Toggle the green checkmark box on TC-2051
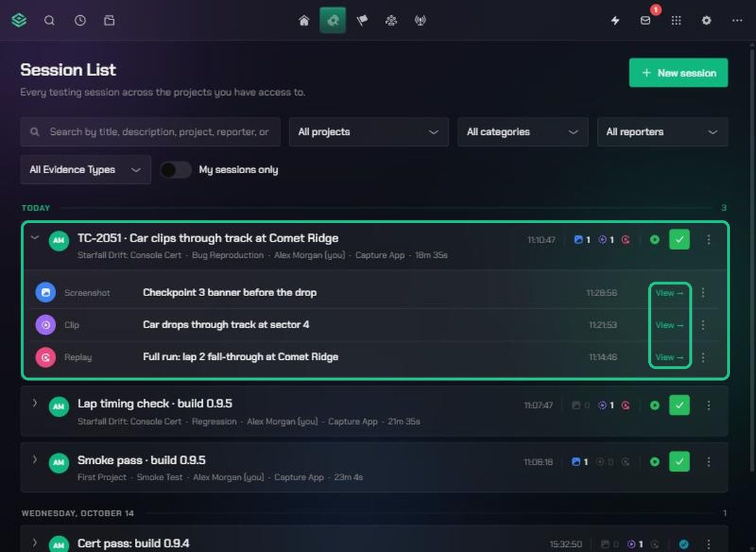 click(x=679, y=239)
